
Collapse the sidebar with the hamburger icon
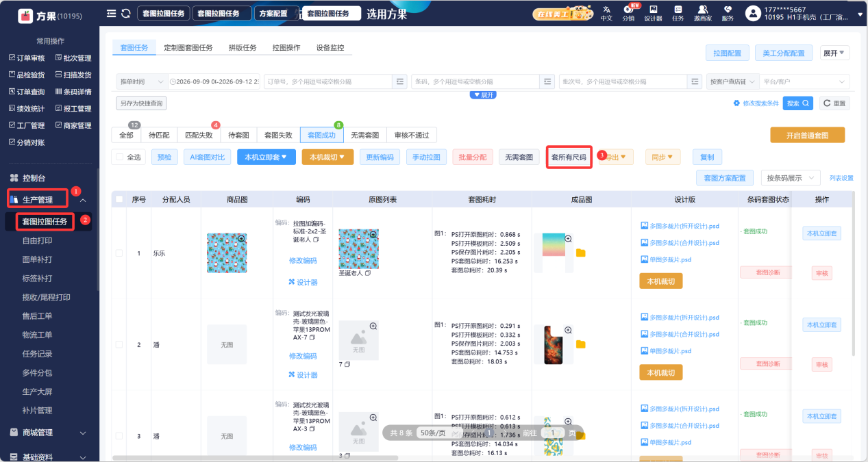111,13
